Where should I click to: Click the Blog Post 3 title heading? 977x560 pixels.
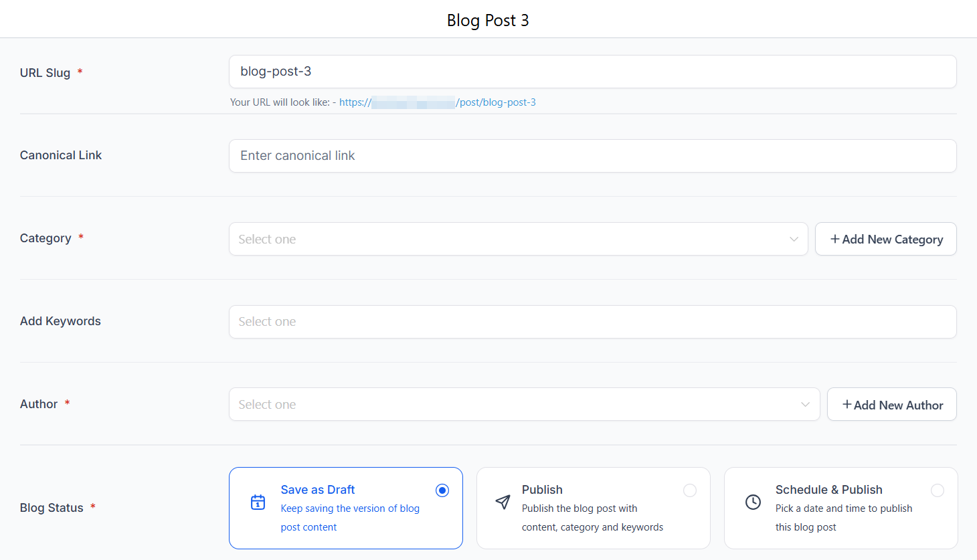pos(488,20)
